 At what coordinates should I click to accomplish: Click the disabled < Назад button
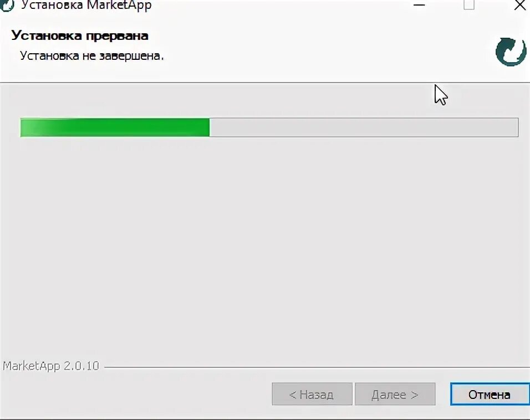pyautogui.click(x=312, y=394)
